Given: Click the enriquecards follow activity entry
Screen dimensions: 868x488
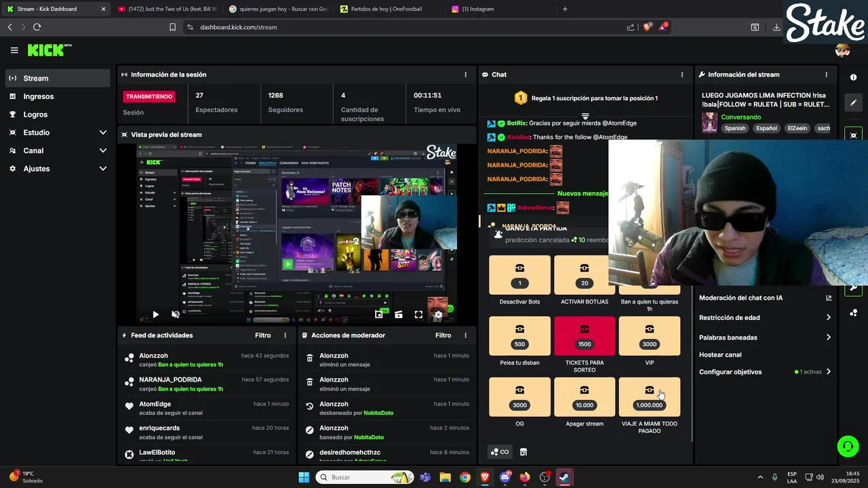Looking at the screenshot, I should pyautogui.click(x=207, y=432).
